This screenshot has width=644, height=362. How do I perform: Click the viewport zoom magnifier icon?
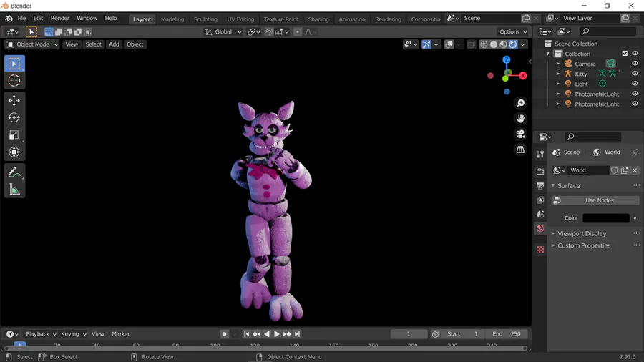click(x=520, y=103)
